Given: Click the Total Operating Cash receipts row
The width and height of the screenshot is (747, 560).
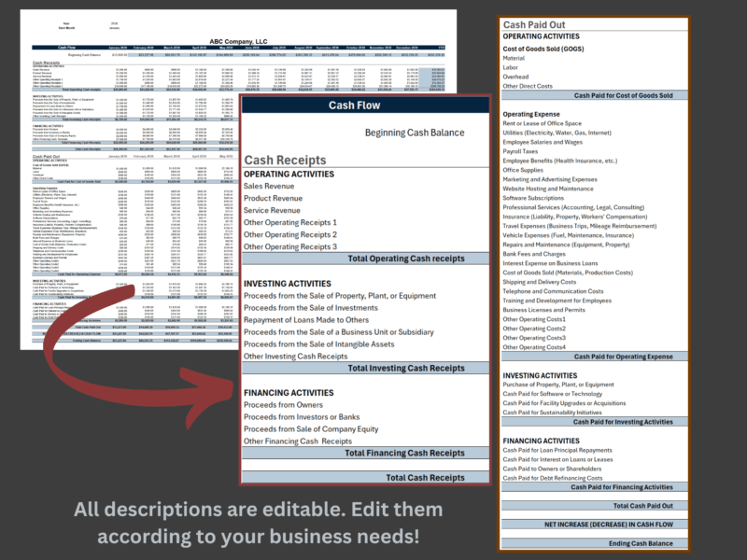Looking at the screenshot, I should click(365, 259).
